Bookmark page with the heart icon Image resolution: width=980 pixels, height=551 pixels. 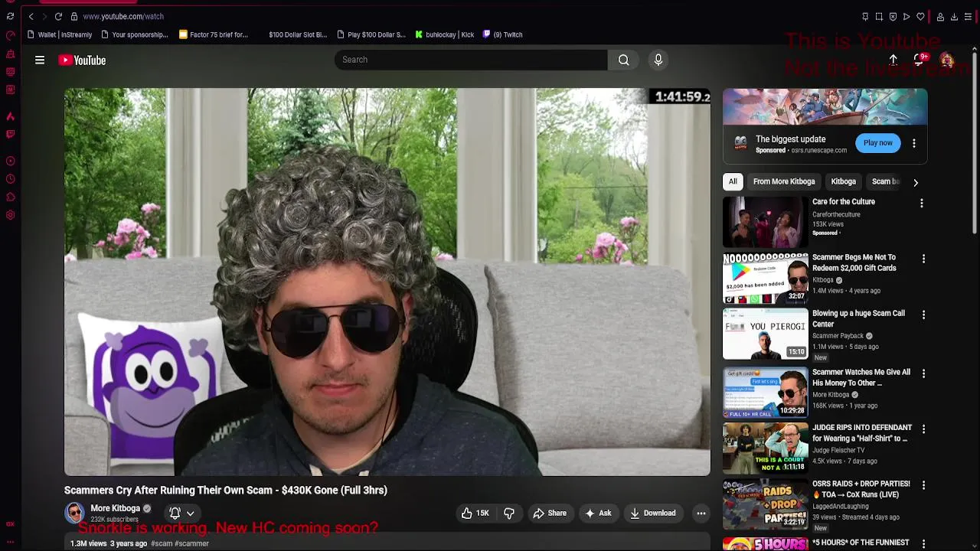[x=920, y=16]
